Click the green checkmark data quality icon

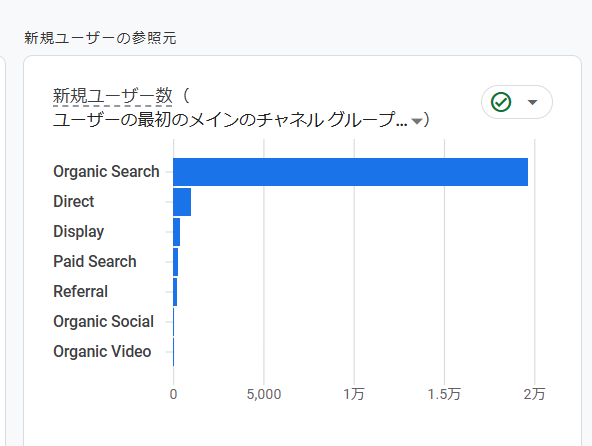tap(501, 102)
